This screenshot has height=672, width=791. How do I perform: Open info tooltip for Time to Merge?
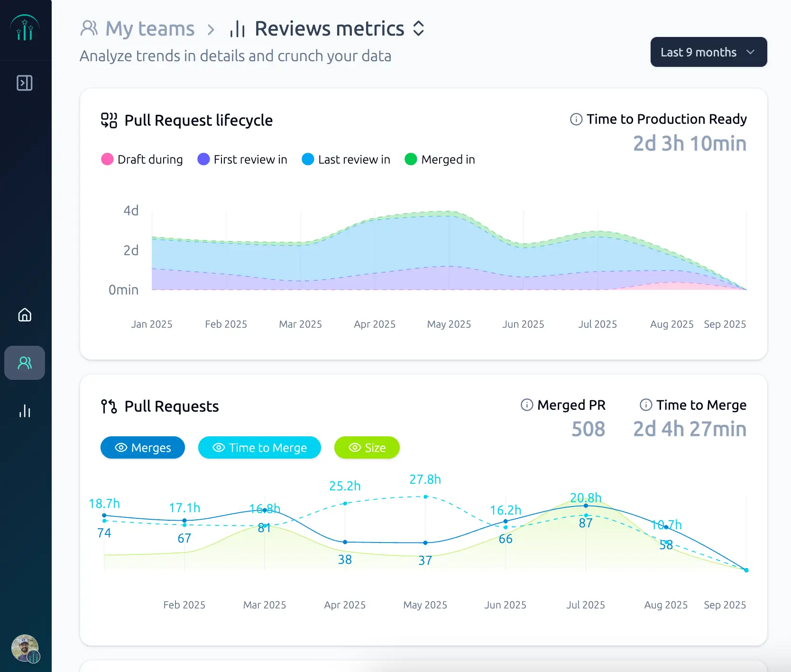645,405
